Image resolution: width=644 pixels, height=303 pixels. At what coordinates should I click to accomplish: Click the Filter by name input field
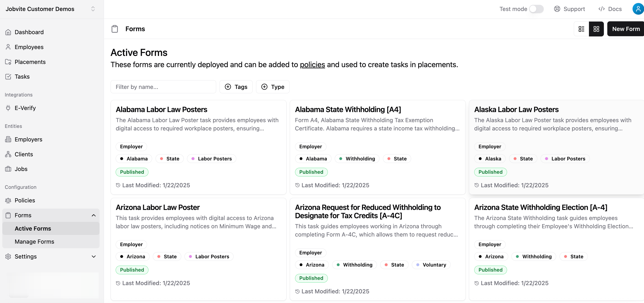163,87
